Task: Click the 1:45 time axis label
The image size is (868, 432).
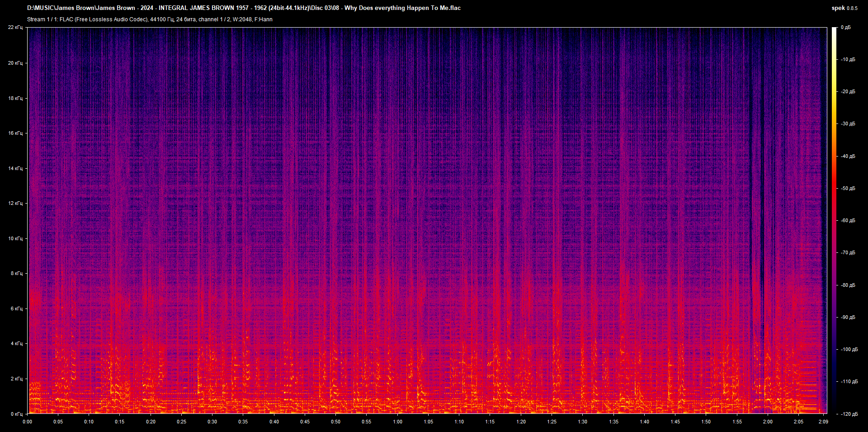Action: tap(675, 422)
